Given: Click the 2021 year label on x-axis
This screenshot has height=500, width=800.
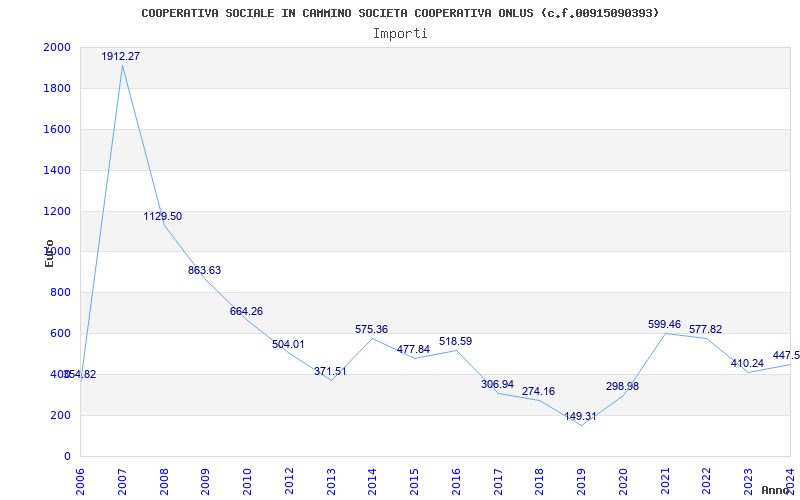Looking at the screenshot, I should pyautogui.click(x=665, y=481).
